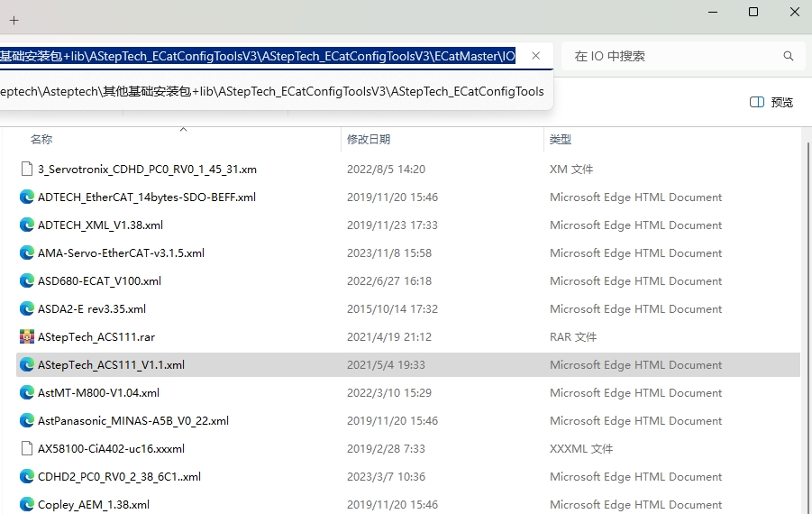Select file name 3_Servotronix_CDHD_PC0_RV0_1_45_31.xm
The image size is (812, 514).
click(147, 170)
